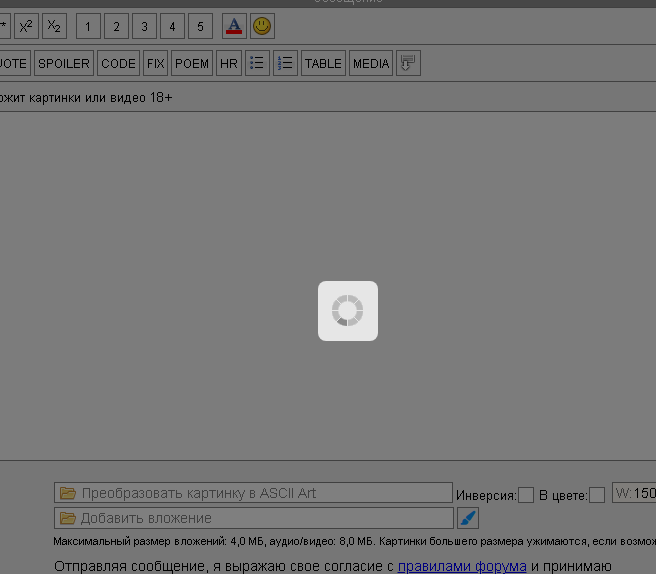The width and height of the screenshot is (656, 574).
Task: Click the paintbrush icon beside attachment field
Action: tap(468, 518)
